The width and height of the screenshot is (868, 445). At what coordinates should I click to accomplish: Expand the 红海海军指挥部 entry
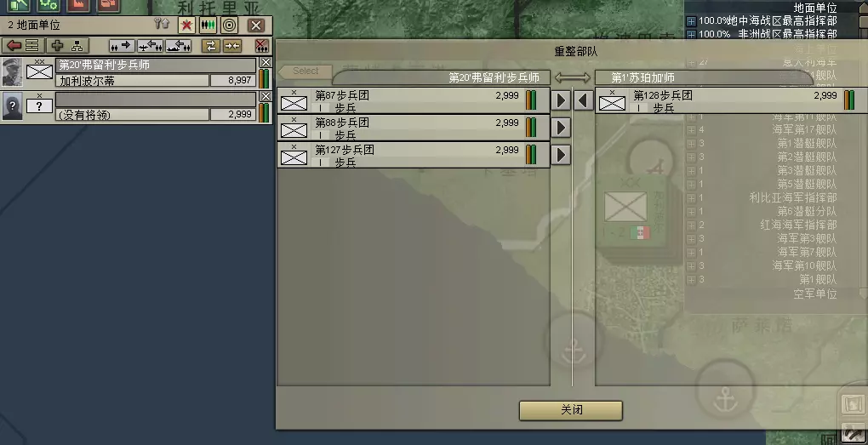point(691,225)
